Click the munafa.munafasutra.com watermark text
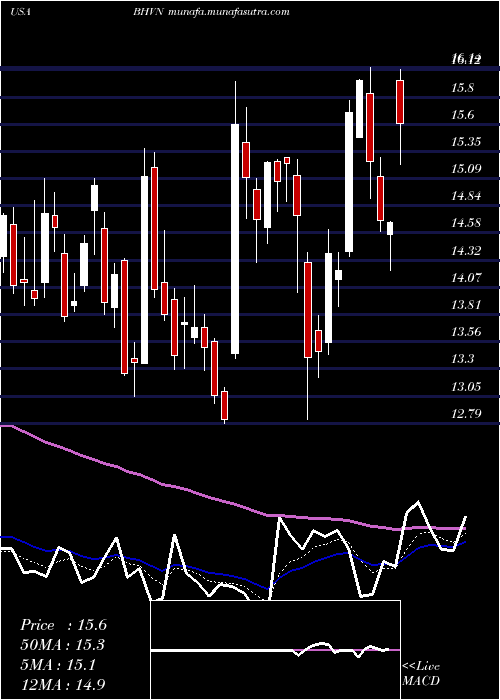 tap(230, 12)
